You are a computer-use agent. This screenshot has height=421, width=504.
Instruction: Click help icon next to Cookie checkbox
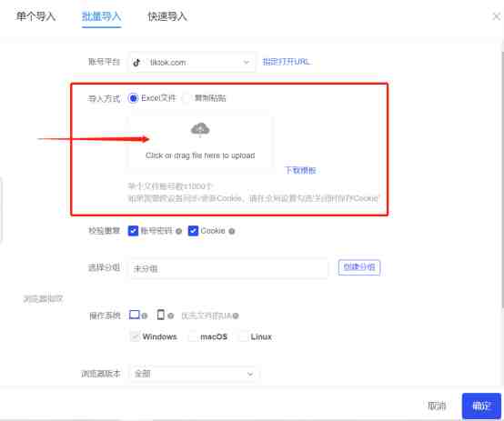(232, 231)
